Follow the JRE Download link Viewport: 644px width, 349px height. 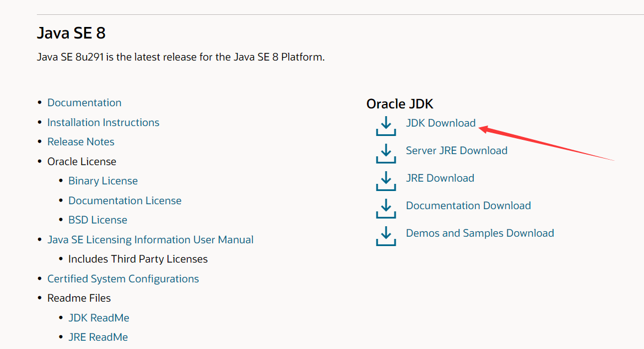(440, 178)
